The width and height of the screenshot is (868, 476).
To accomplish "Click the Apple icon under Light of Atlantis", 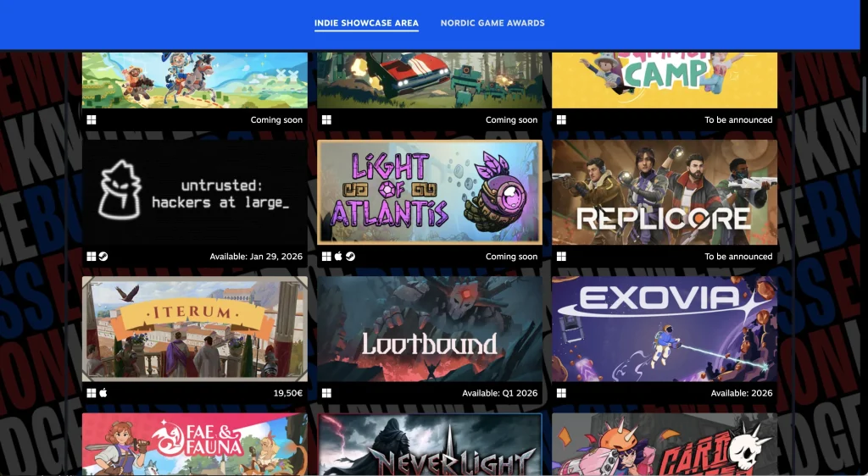I will (338, 257).
